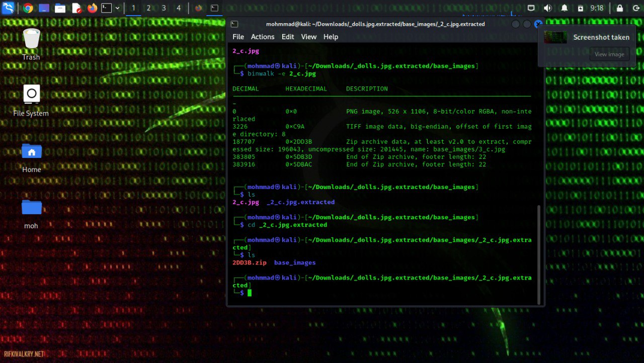Image resolution: width=644 pixels, height=363 pixels.
Task: Lock the screen with padlock icon
Action: [620, 8]
